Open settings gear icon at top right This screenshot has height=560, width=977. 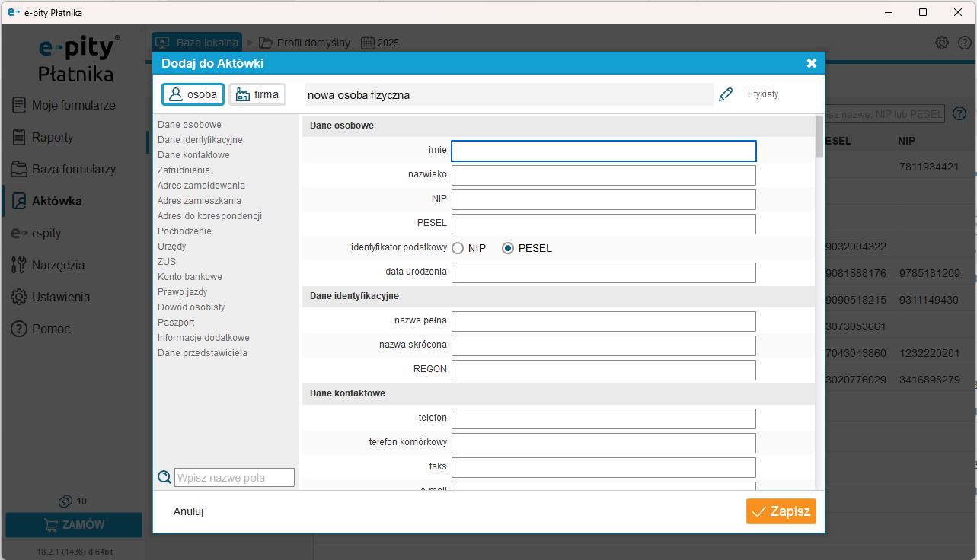coord(941,43)
